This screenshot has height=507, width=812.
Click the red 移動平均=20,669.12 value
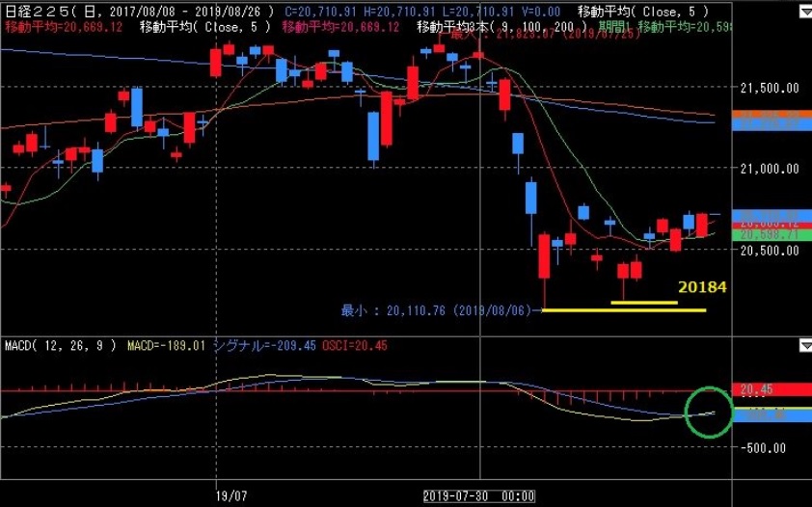tap(64, 27)
